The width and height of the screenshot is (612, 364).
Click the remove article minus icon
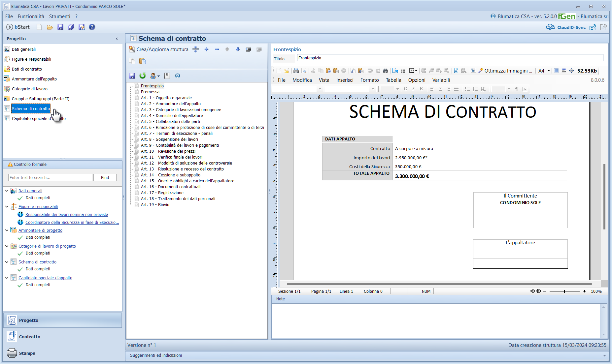tap(217, 49)
